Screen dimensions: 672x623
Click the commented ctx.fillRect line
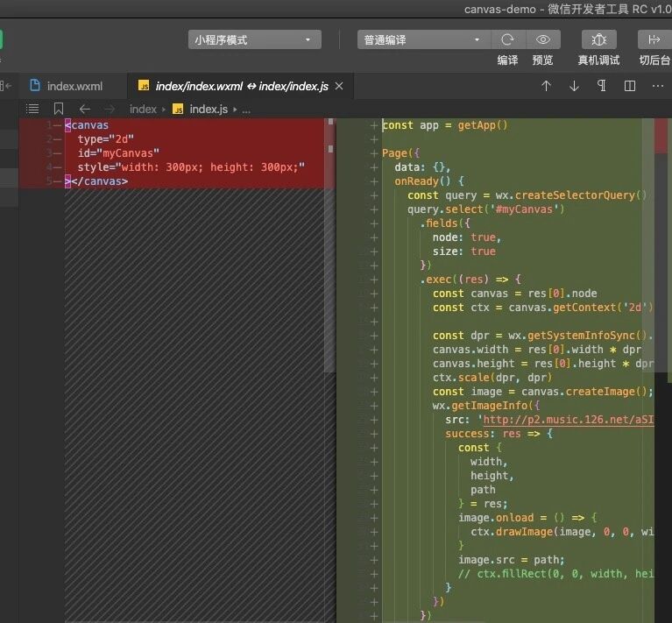(x=555, y=574)
